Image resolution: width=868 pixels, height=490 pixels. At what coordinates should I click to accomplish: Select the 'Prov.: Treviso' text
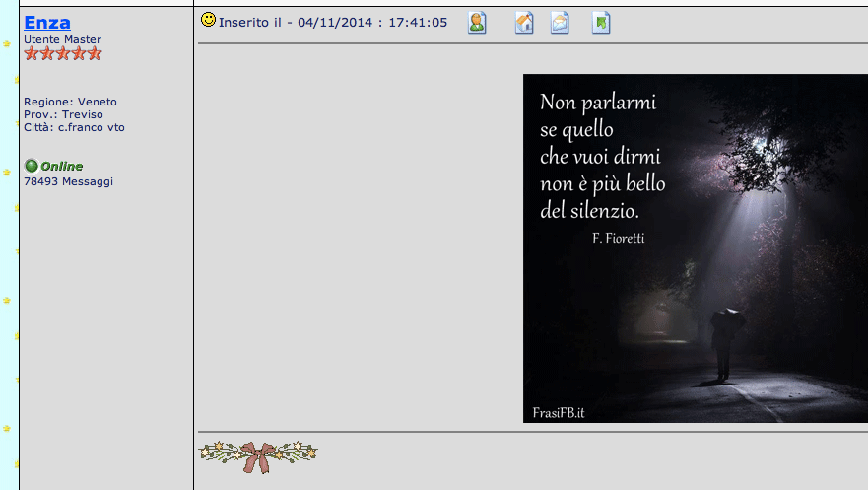(63, 114)
